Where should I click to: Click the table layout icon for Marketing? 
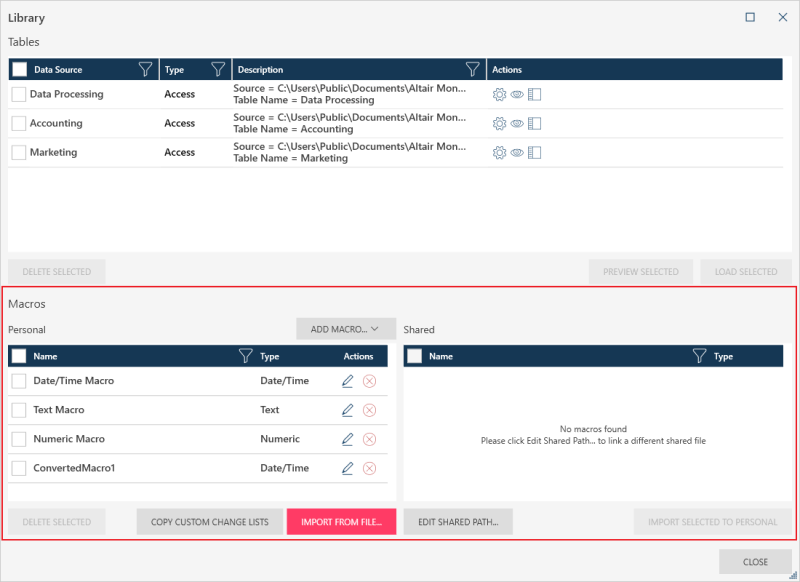click(x=534, y=153)
